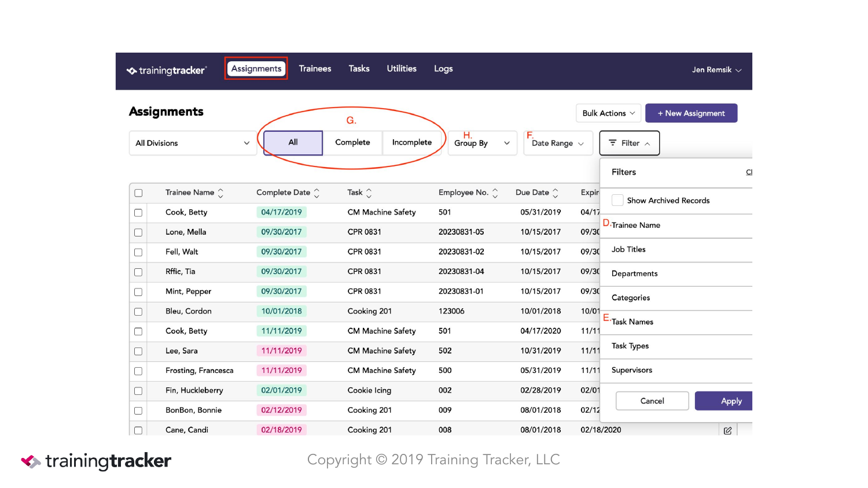The height and width of the screenshot is (488, 868).
Task: Click edit icon on Cane, Candi row
Action: [x=727, y=430]
